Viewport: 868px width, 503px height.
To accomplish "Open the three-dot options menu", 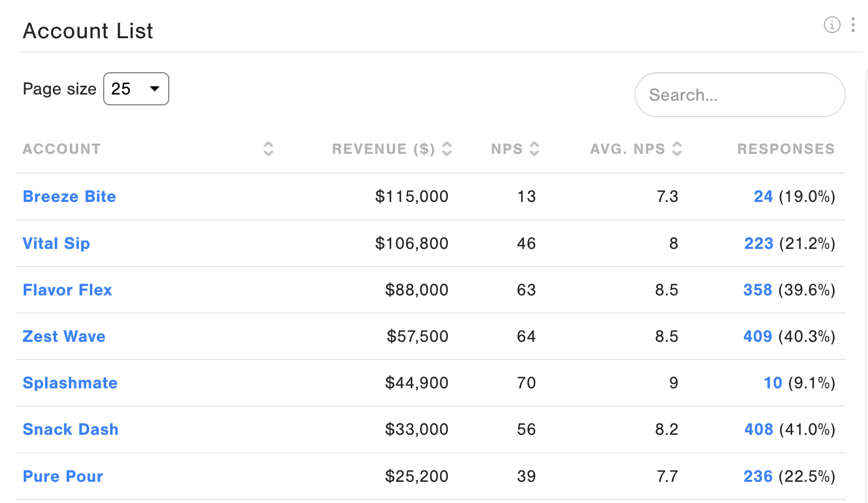I will [x=853, y=25].
